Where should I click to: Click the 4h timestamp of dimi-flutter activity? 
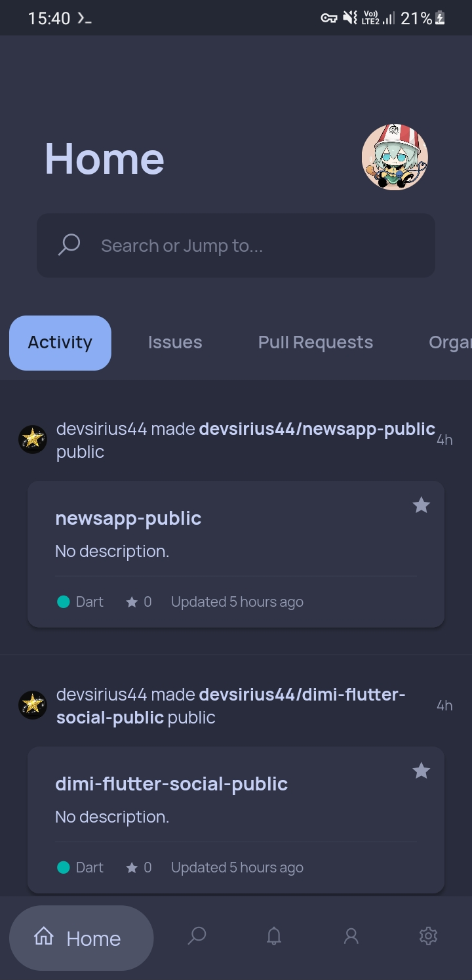444,705
